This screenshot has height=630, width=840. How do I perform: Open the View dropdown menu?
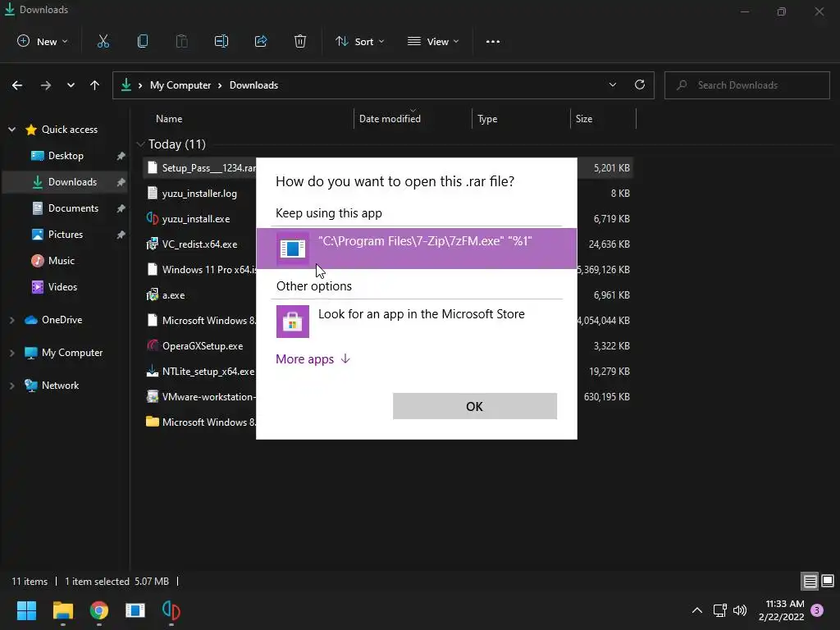[x=433, y=41]
